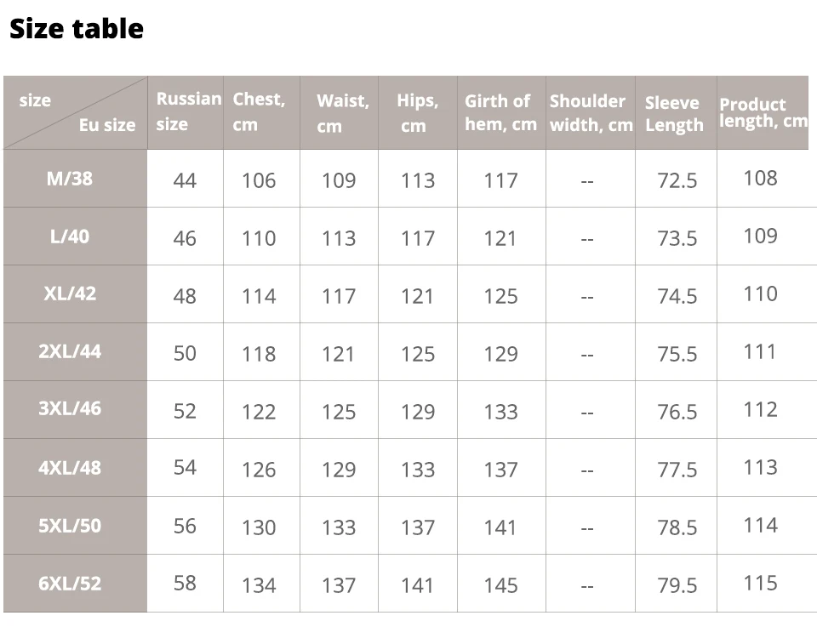Select the 5XL/50 size row label
The image size is (817, 644).
tap(70, 525)
